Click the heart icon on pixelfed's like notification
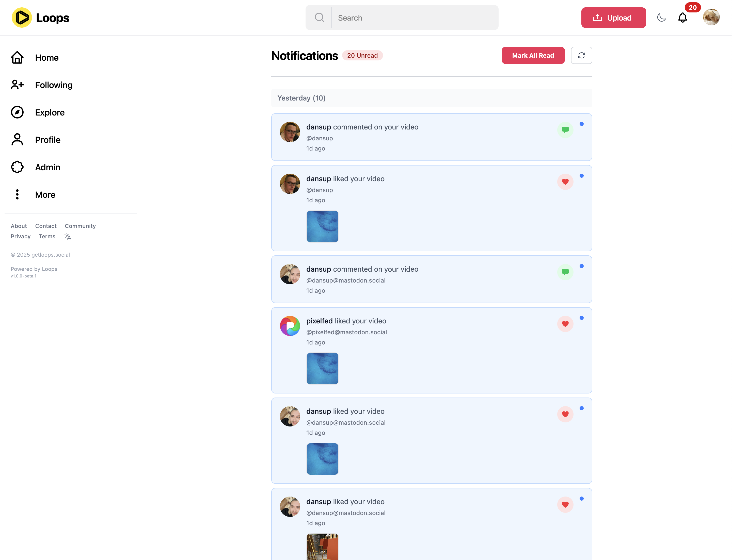Screen dimensions: 732x560 point(565,324)
